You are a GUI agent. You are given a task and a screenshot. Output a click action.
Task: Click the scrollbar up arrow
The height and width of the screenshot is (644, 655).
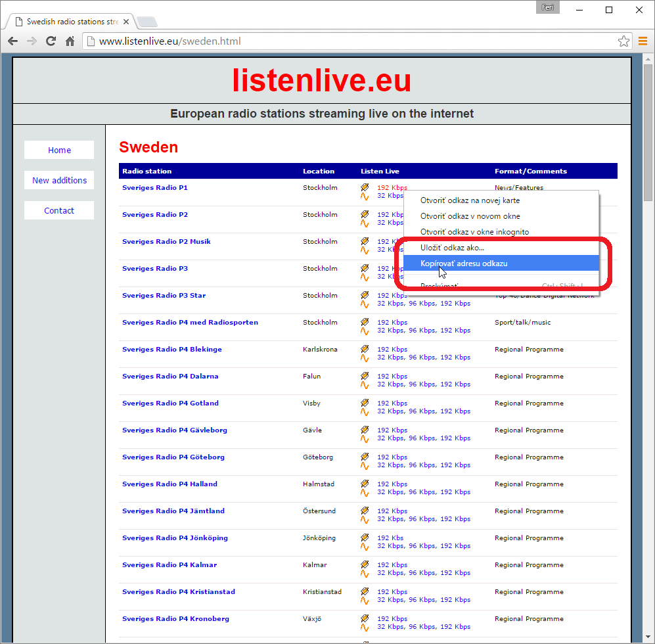pyautogui.click(x=648, y=59)
